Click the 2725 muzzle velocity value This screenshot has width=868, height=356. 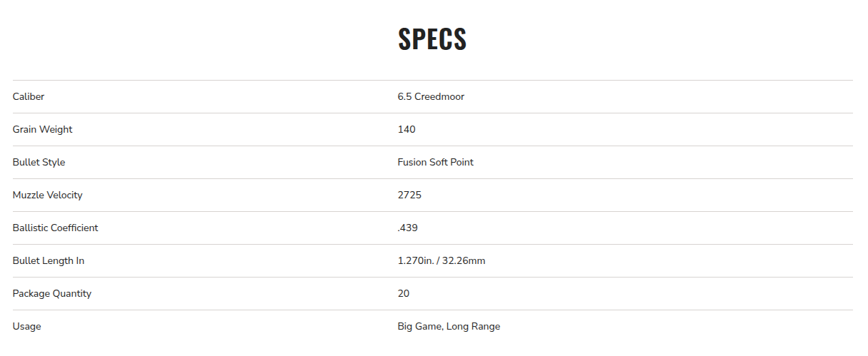409,195
